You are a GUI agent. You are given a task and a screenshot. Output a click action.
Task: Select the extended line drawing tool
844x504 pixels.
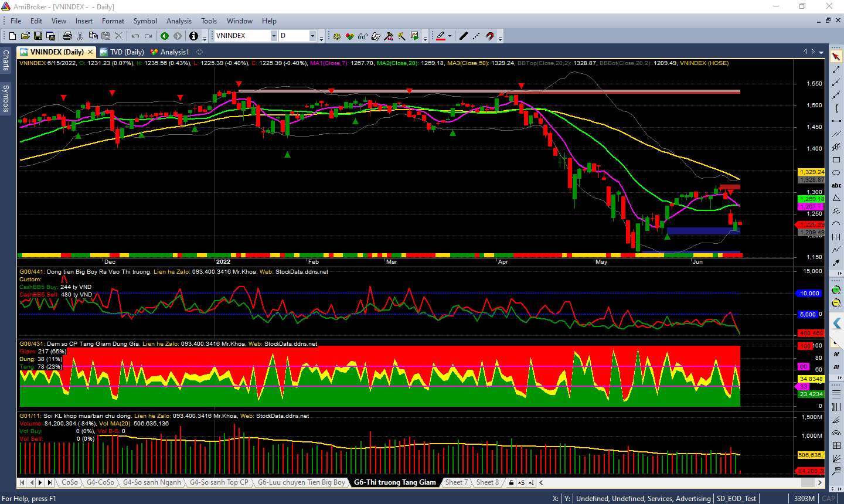[x=836, y=96]
